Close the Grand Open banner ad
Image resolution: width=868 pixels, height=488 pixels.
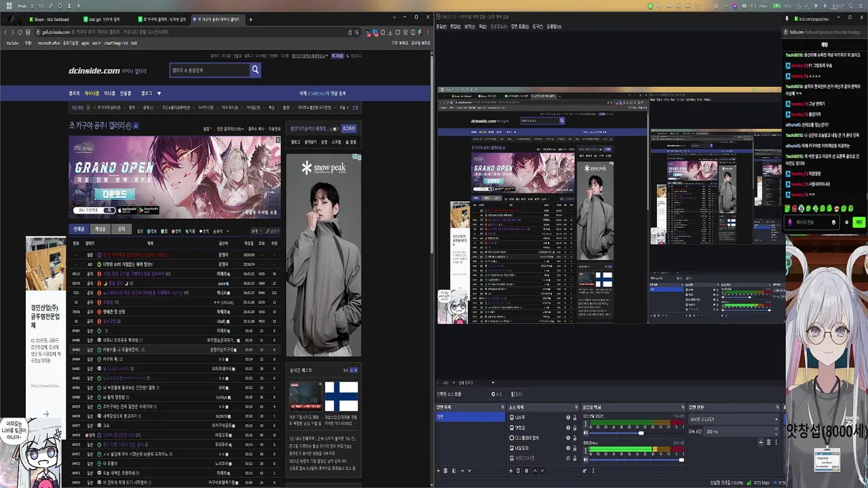[x=277, y=140]
